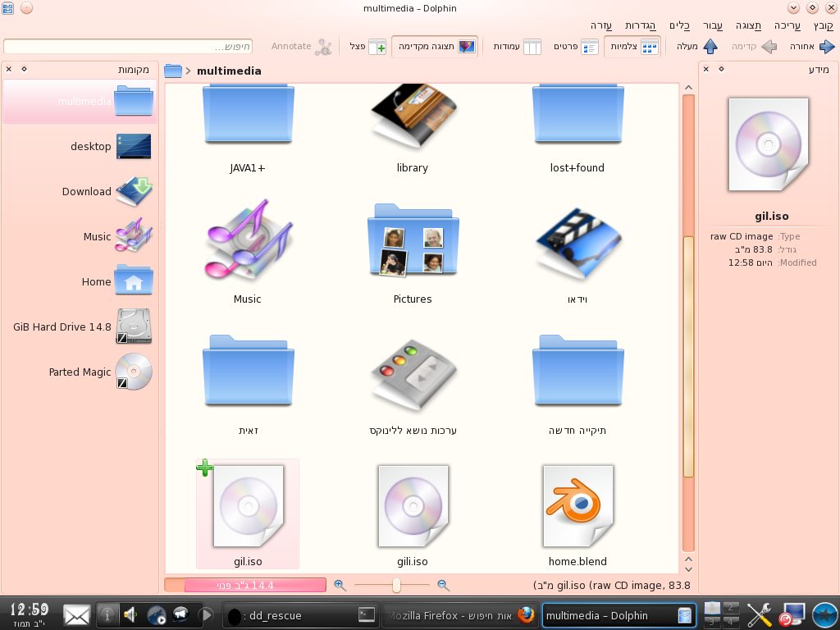Expand the system tray arrow
The width and height of the screenshot is (840, 630).
[x=207, y=614]
